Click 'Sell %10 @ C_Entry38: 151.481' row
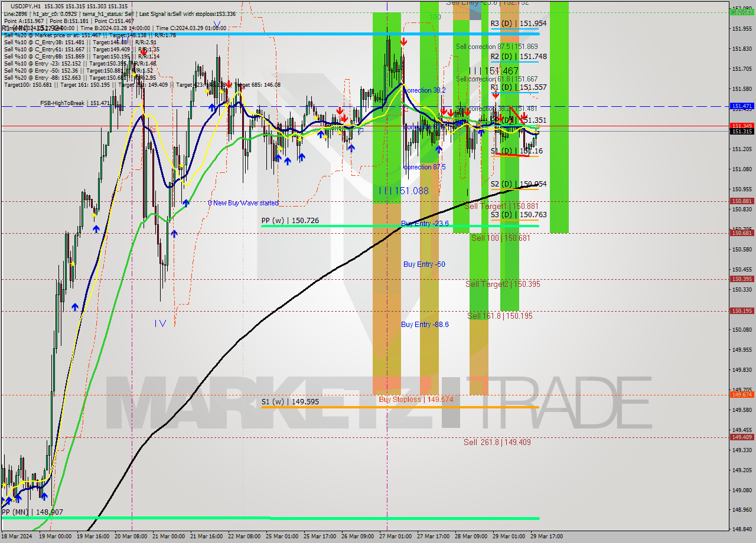The width and height of the screenshot is (756, 543). (x=80, y=42)
